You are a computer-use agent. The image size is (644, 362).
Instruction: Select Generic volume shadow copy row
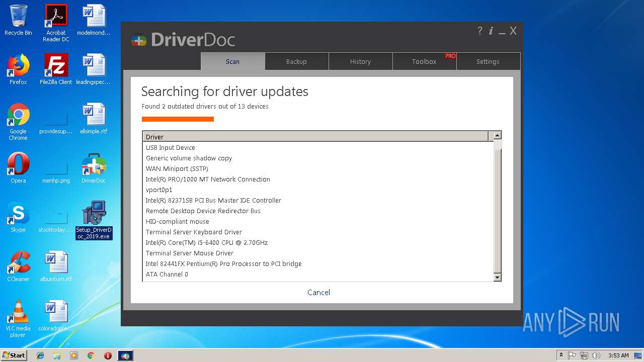(317, 158)
